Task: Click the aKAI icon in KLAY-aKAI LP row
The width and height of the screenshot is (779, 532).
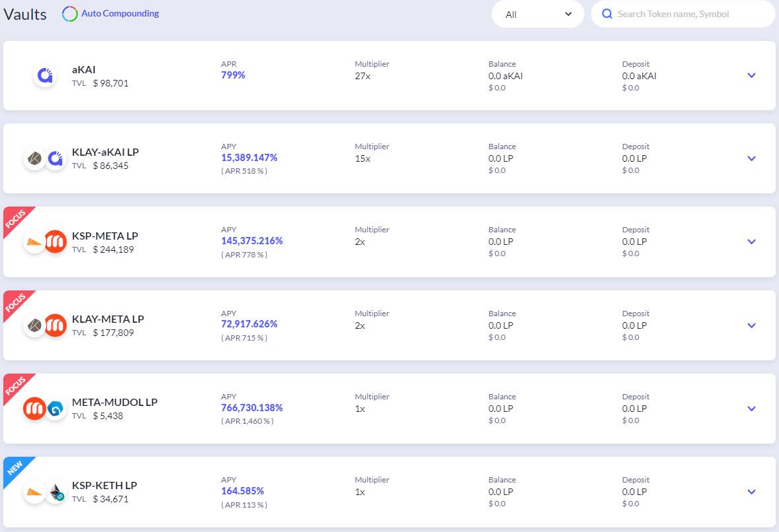Action: (55, 159)
